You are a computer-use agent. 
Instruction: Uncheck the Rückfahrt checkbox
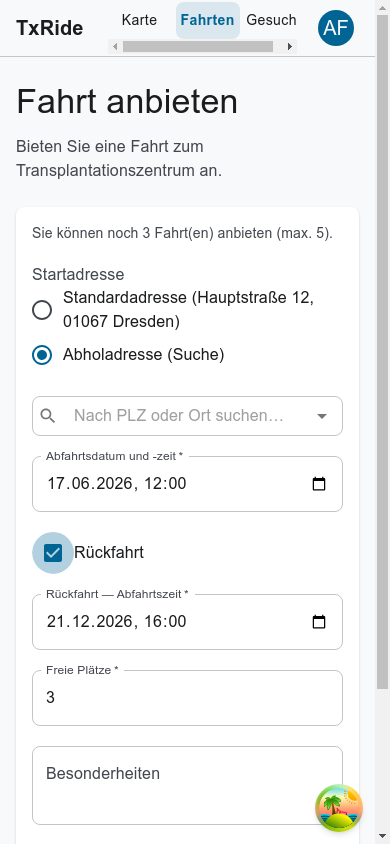(x=53, y=553)
